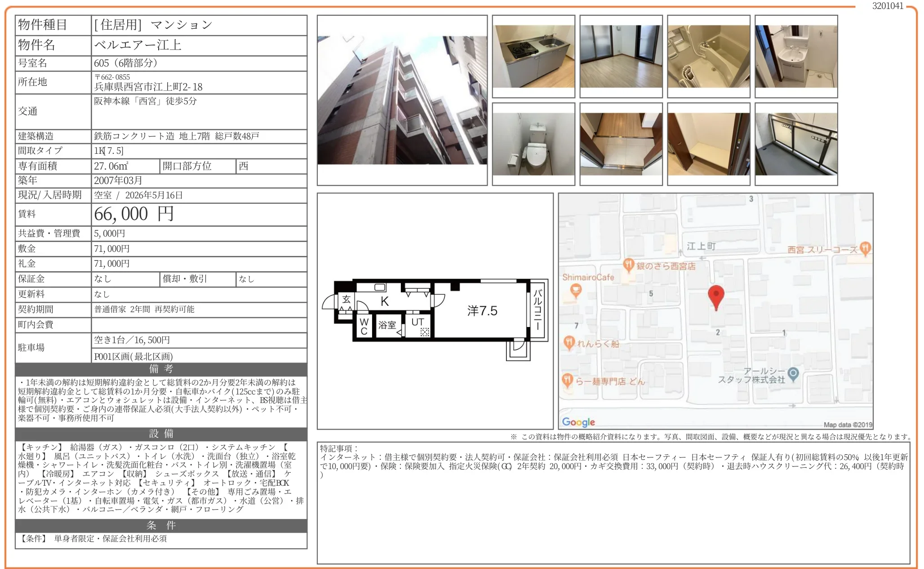This screenshot has height=569, width=924.
Task: Click the れんらく船 restaurant marker
Action: [x=569, y=343]
